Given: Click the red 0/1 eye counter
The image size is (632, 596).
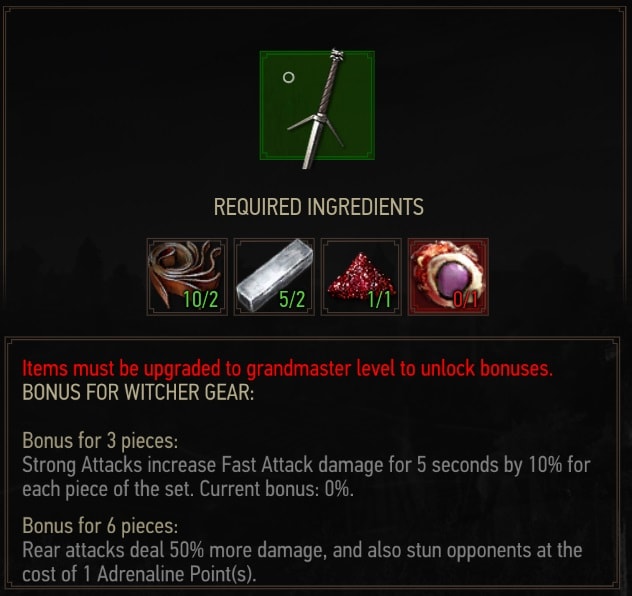Looking at the screenshot, I should pyautogui.click(x=466, y=299).
